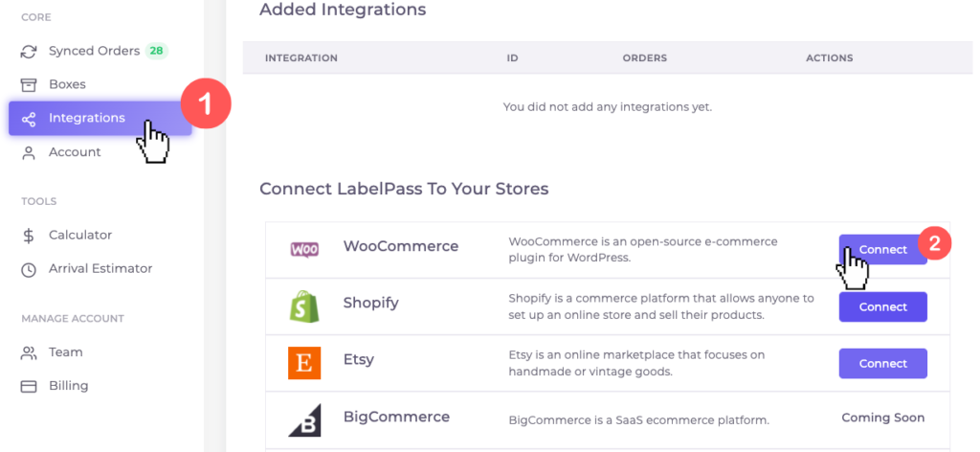Click the Team people icon
The height and width of the screenshot is (452, 980).
pyautogui.click(x=29, y=352)
